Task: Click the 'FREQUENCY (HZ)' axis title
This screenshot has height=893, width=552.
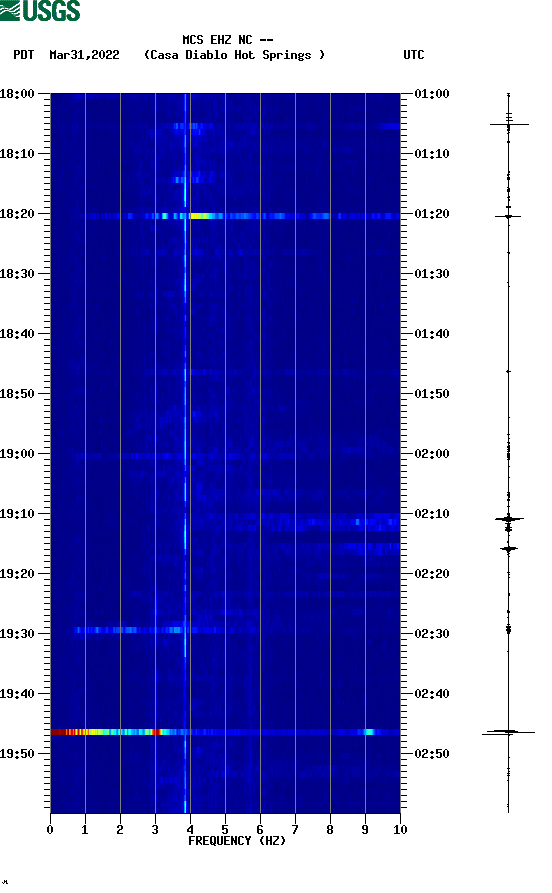Action: point(237,841)
